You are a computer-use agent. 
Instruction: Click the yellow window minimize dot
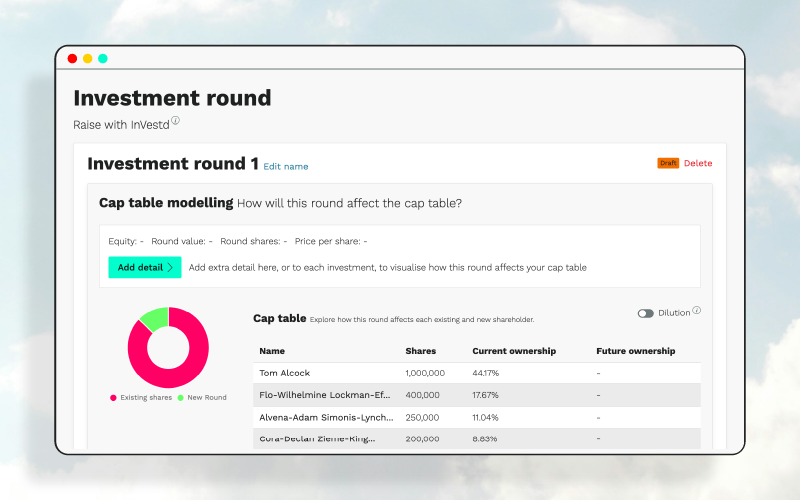point(88,59)
